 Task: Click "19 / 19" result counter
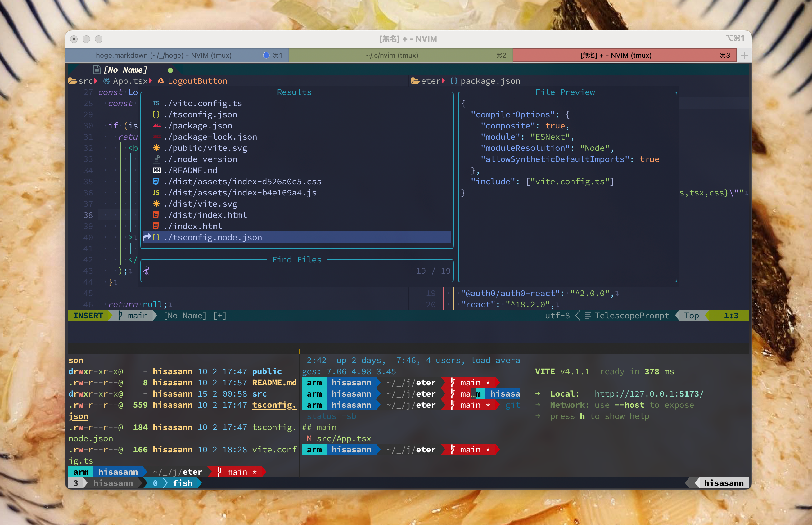(433, 271)
